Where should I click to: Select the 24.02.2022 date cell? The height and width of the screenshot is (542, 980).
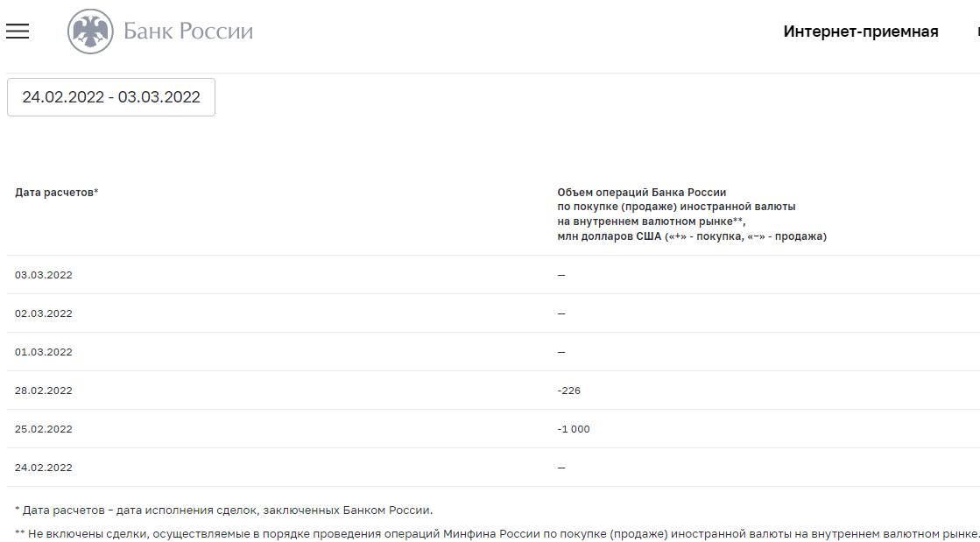(x=44, y=468)
